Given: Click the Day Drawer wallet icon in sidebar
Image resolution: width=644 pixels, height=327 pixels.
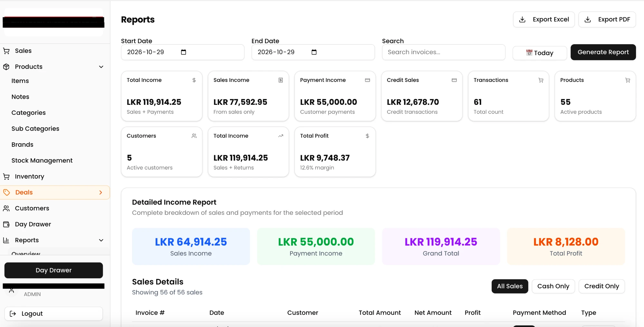Looking at the screenshot, I should pyautogui.click(x=6, y=224).
